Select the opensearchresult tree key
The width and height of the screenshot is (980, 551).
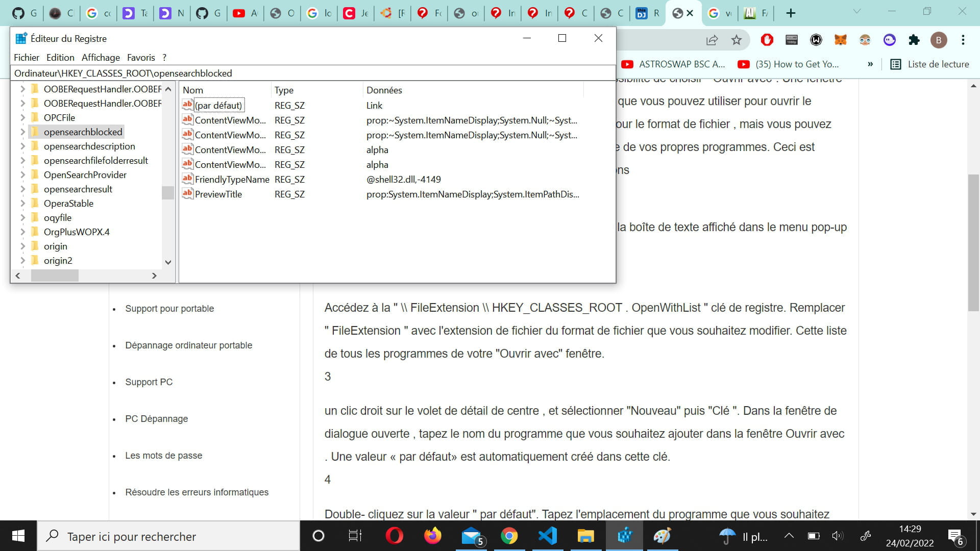coord(78,189)
